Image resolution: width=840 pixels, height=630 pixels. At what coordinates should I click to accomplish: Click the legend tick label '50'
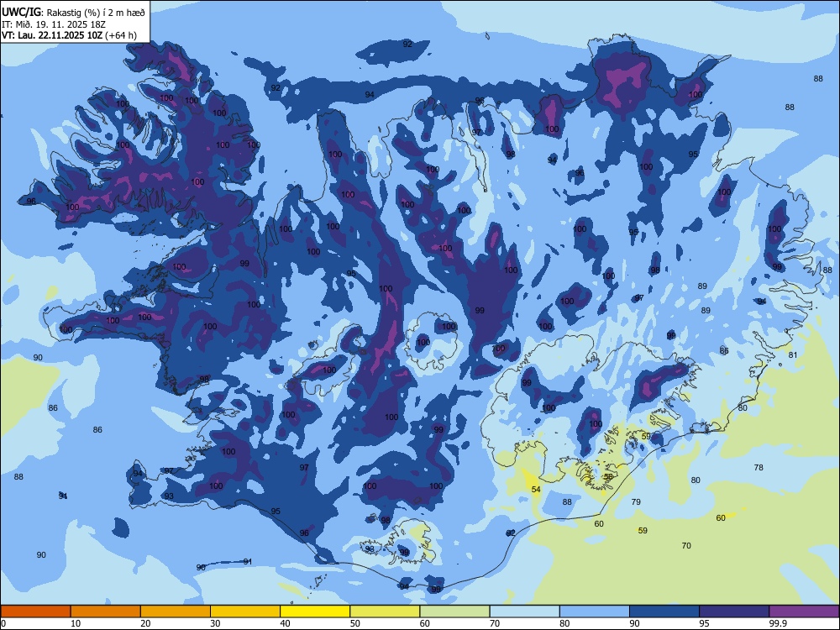(x=355, y=623)
